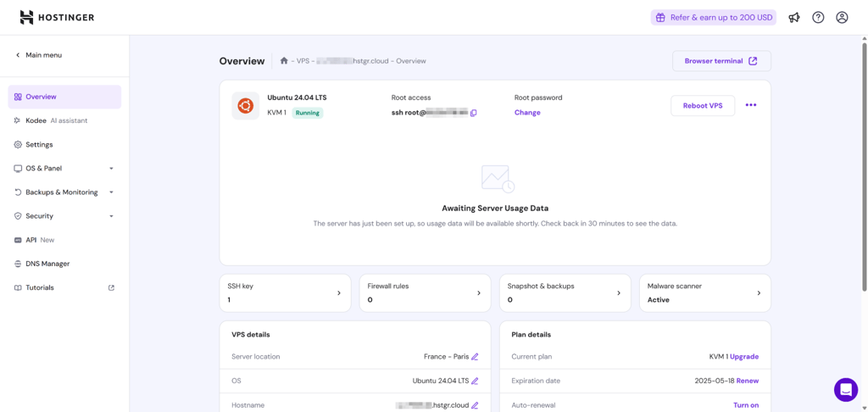Open DNS Manager from the sidebar

[x=64, y=264]
